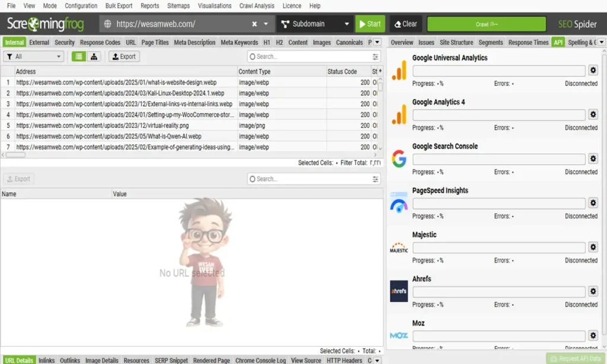Switch to tree view display
The image size is (607, 364).
94,56
